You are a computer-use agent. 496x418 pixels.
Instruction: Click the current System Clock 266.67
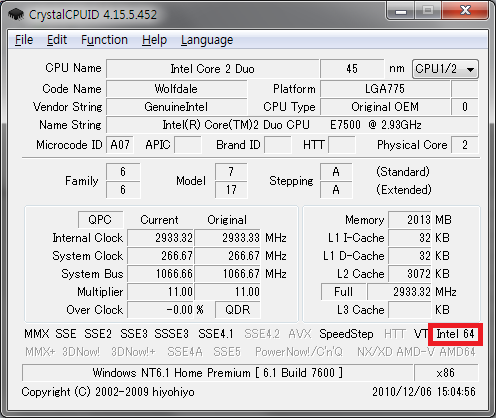161,256
